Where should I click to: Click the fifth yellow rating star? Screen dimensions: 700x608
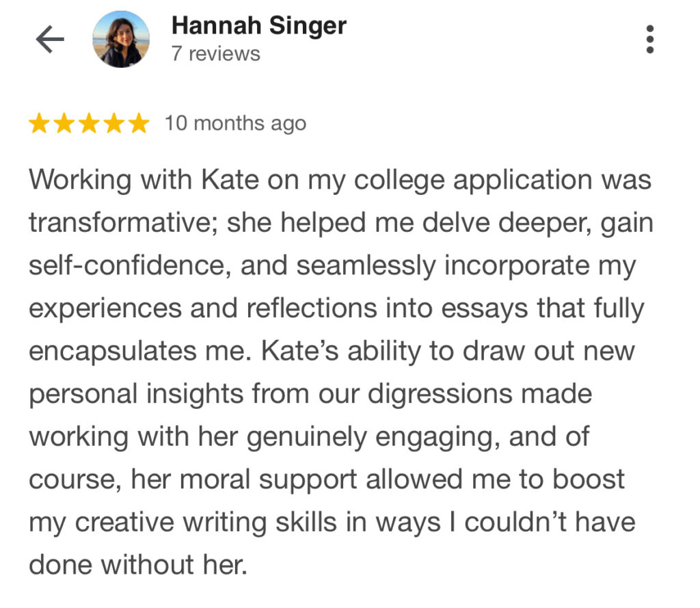tap(139, 123)
